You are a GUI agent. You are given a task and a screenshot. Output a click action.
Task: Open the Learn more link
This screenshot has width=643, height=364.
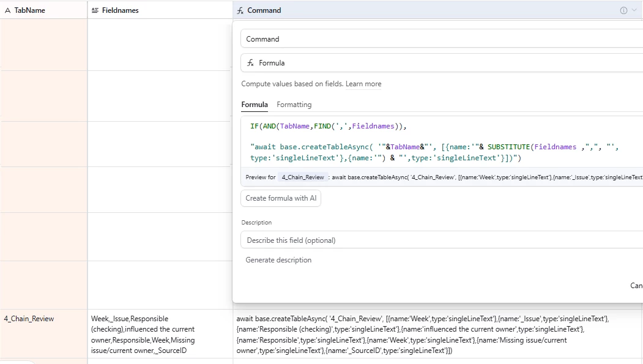point(363,84)
